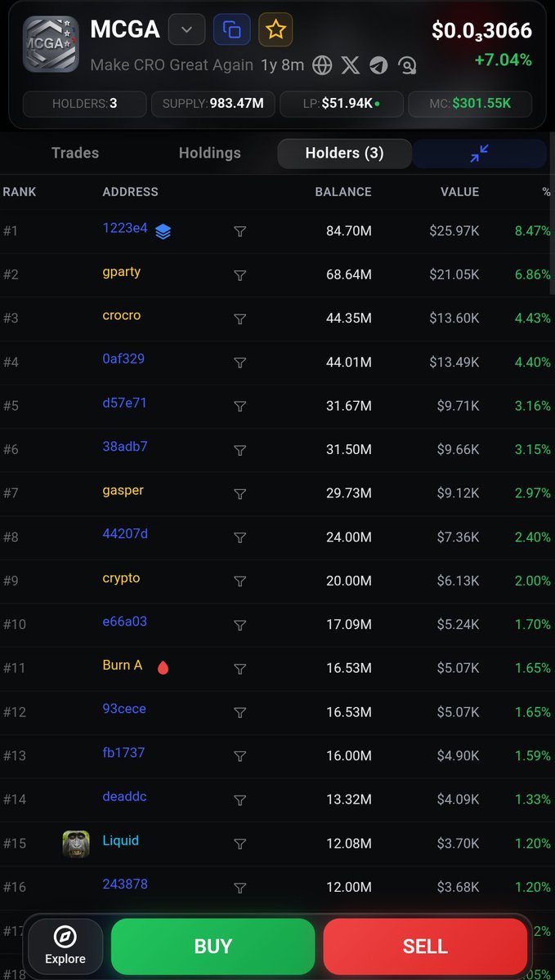The image size is (555, 980).
Task: Click the $21.05K value cell
Action: click(454, 274)
